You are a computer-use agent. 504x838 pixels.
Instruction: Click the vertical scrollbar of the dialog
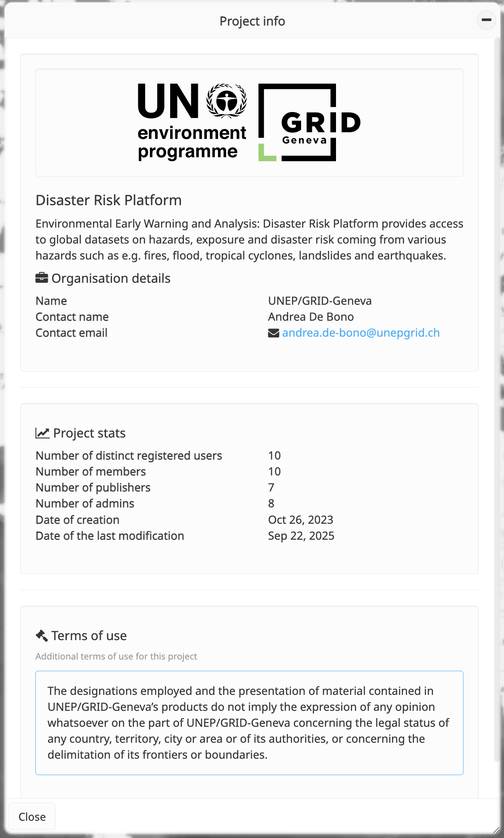click(x=498, y=388)
